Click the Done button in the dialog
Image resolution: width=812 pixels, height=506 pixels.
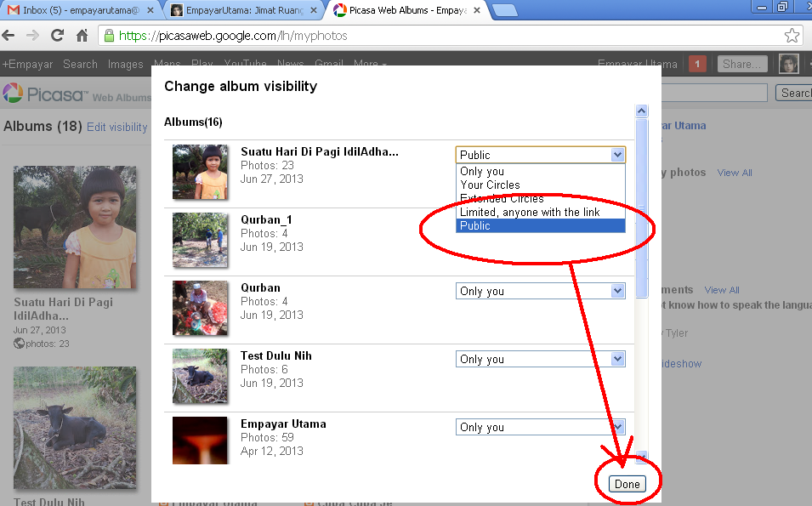627,484
